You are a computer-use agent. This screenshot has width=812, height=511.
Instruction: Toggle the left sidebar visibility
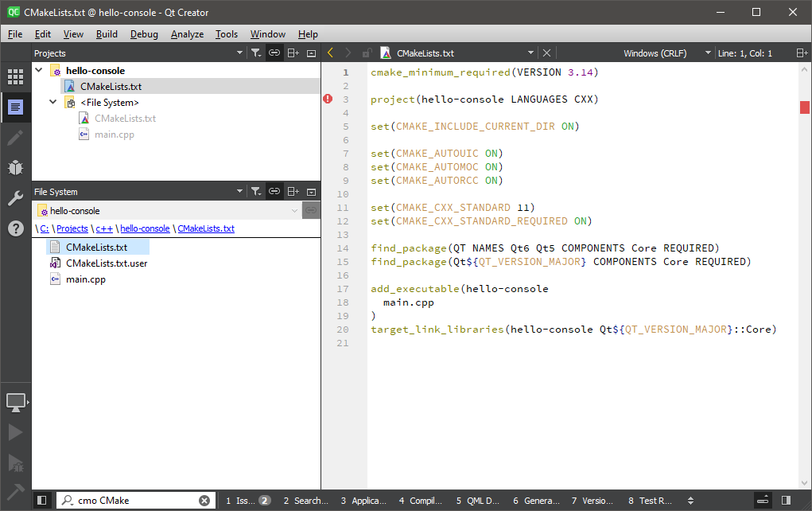[41, 501]
